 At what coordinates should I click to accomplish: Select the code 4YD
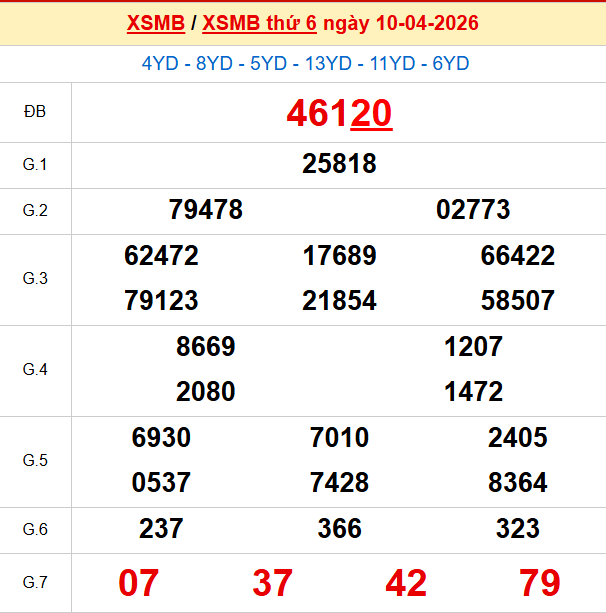click(x=160, y=63)
